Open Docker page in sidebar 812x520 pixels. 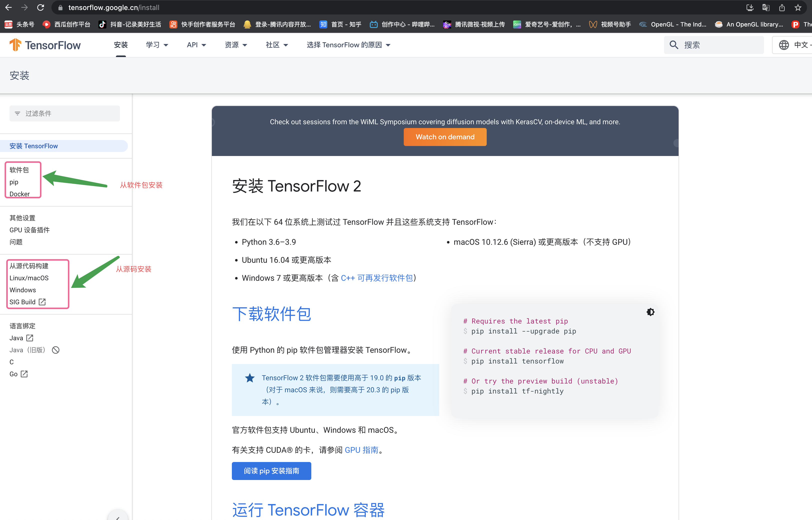coord(19,194)
